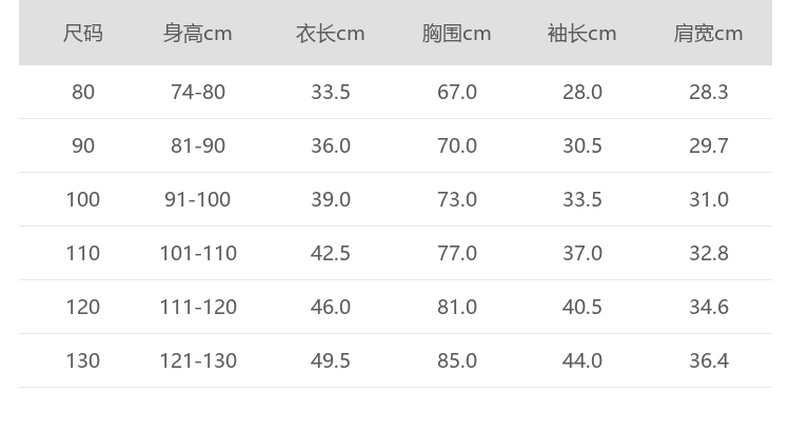Image resolution: width=790 pixels, height=431 pixels.
Task: Select the 身高cm column header
Action: click(x=198, y=34)
